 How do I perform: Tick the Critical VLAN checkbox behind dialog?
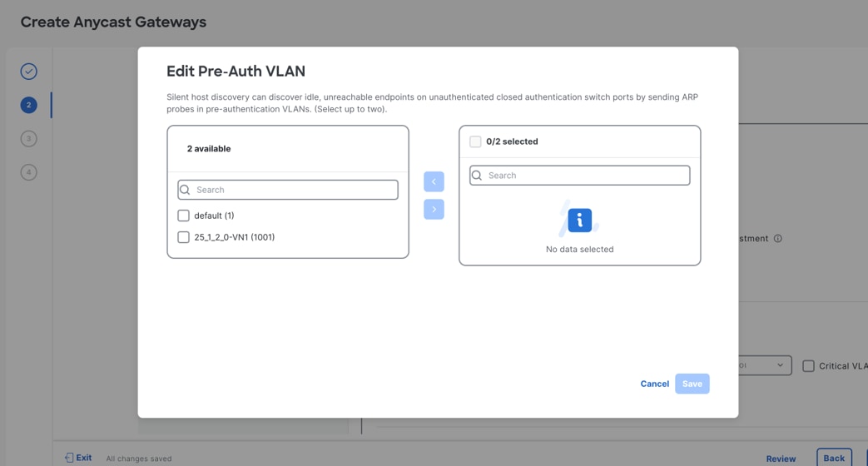tap(808, 366)
